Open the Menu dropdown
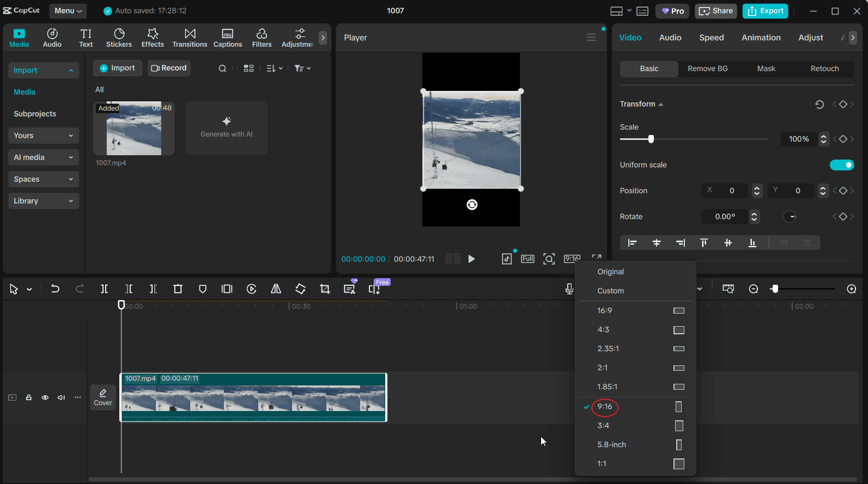 (68, 11)
